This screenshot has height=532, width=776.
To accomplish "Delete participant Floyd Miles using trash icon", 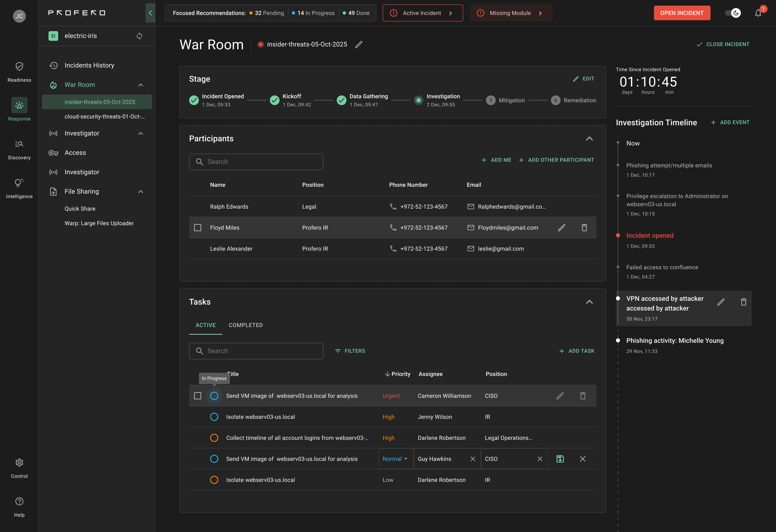I will point(584,227).
